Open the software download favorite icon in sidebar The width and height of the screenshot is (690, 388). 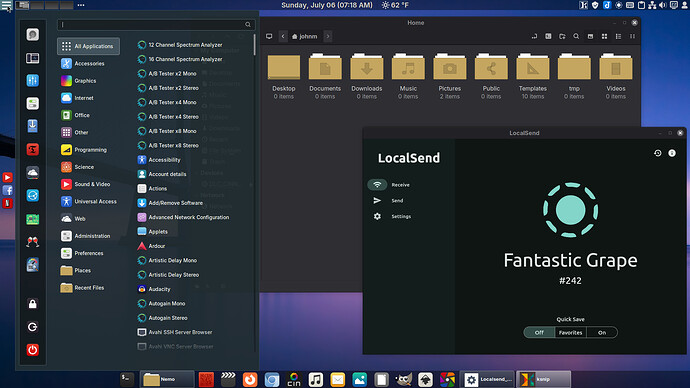(x=33, y=126)
